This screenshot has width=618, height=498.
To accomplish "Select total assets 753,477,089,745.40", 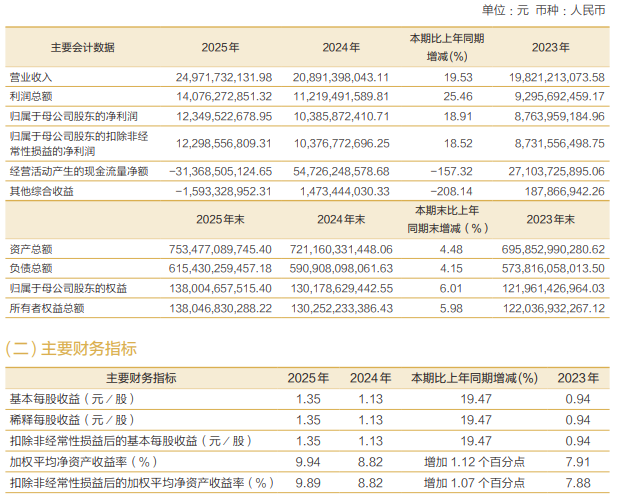I will pos(220,249).
